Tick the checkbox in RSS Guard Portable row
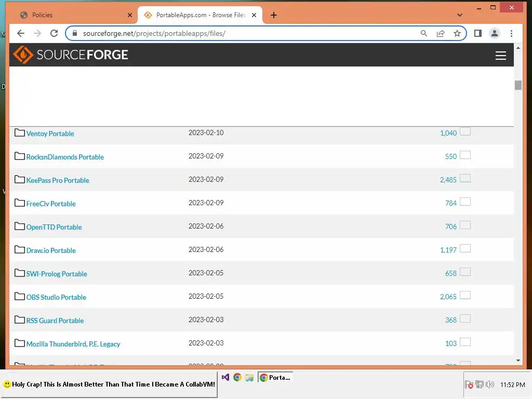Image resolution: width=532 pixels, height=399 pixels. coord(465,319)
